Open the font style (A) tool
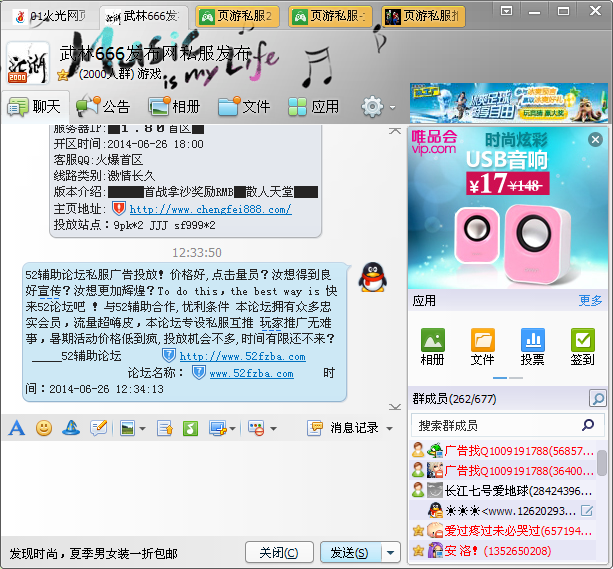 [x=17, y=428]
